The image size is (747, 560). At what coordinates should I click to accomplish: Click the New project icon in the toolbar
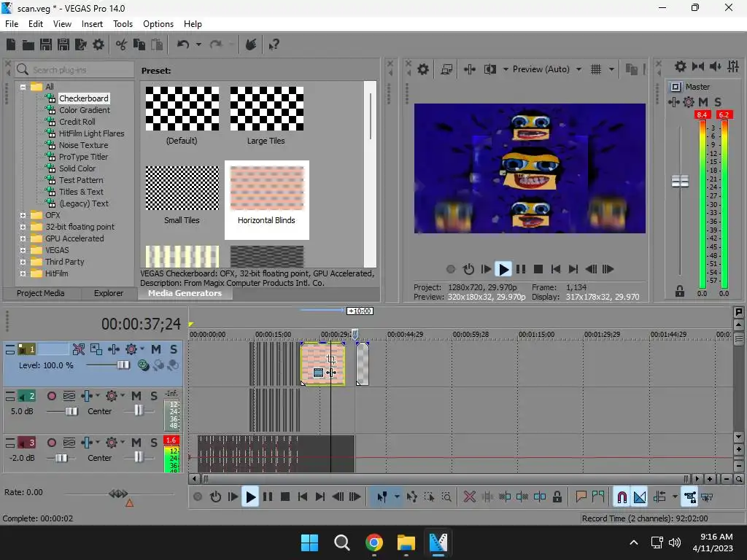click(11, 44)
